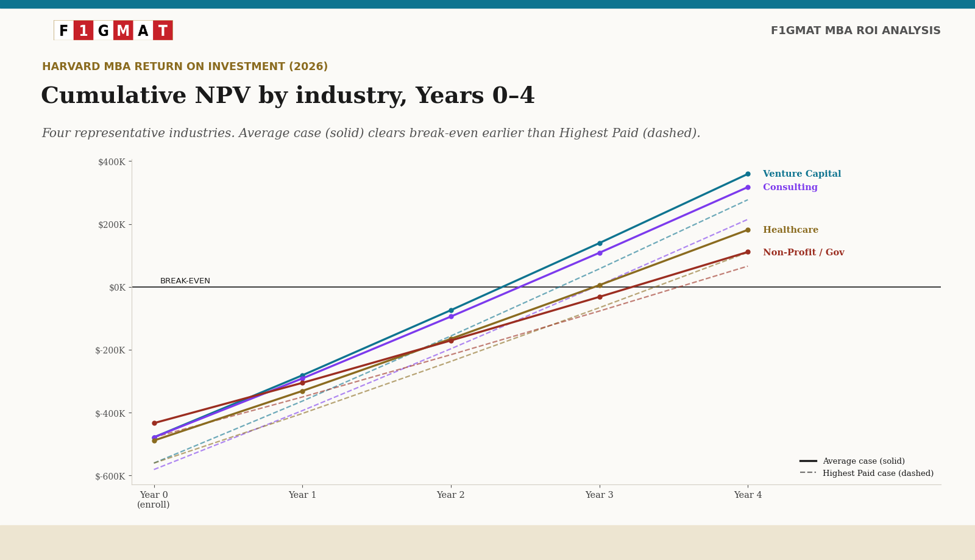Click the Healthcare data point at Year 3
Viewport: 975px width, 560px height.
tap(600, 285)
